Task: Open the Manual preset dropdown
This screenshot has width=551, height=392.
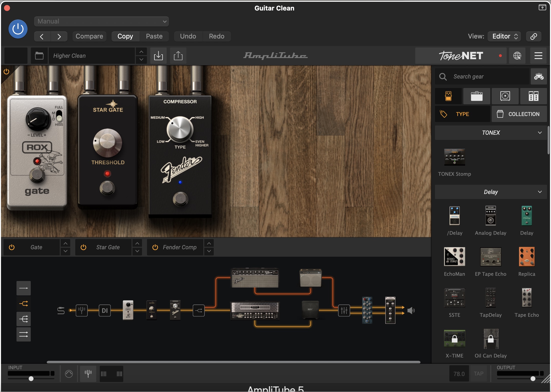Action: (x=101, y=21)
